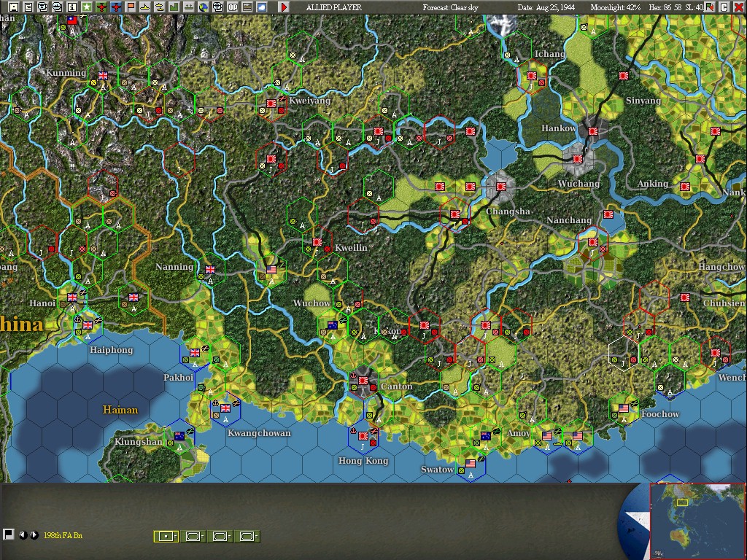Click the C button in top bar

724,7
